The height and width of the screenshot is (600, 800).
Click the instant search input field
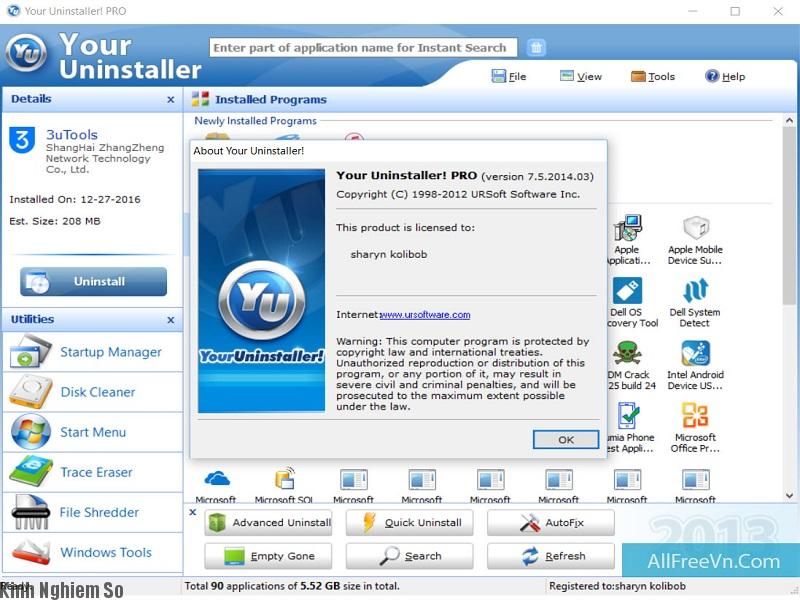pos(363,47)
